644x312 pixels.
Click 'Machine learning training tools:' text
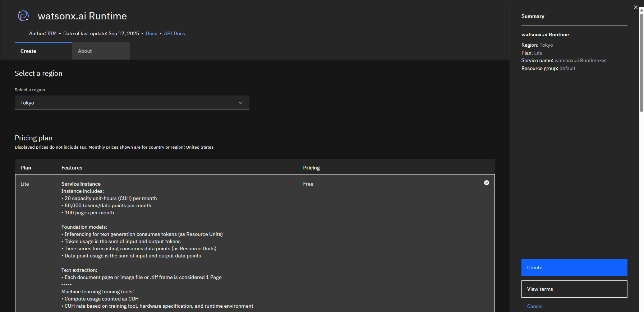pos(97,292)
